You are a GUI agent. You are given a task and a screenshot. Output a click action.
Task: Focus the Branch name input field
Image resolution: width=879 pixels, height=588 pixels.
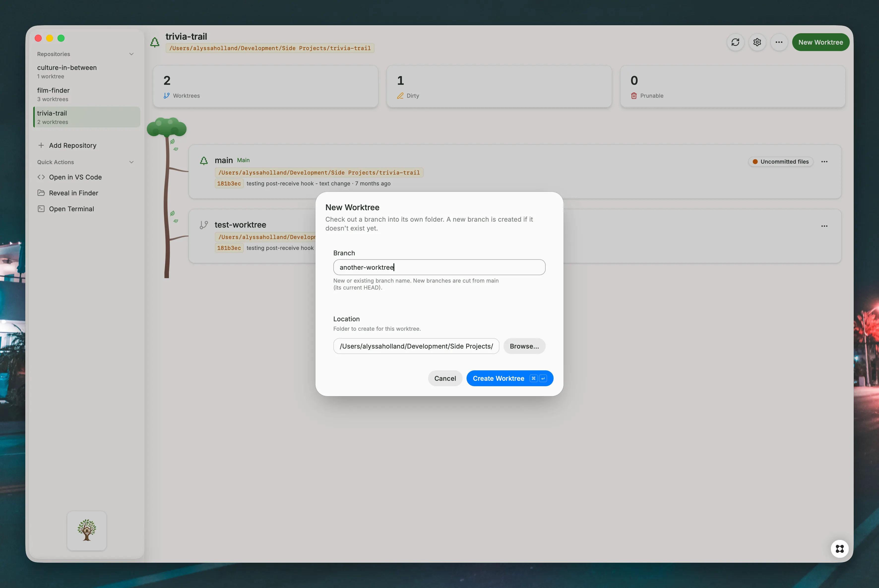point(439,267)
